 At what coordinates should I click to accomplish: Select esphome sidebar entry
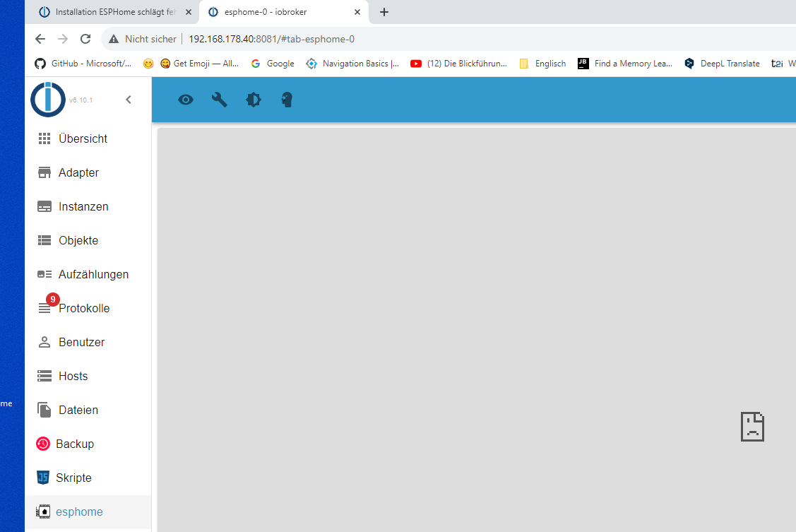(x=88, y=512)
